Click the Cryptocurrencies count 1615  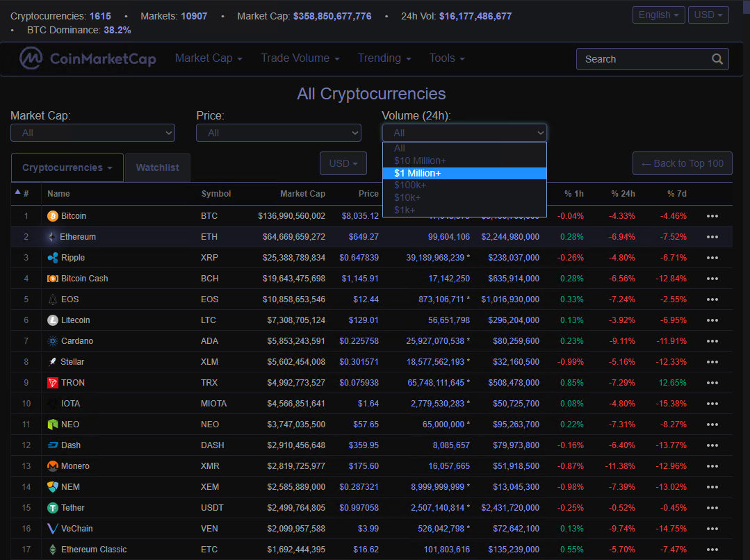point(100,16)
